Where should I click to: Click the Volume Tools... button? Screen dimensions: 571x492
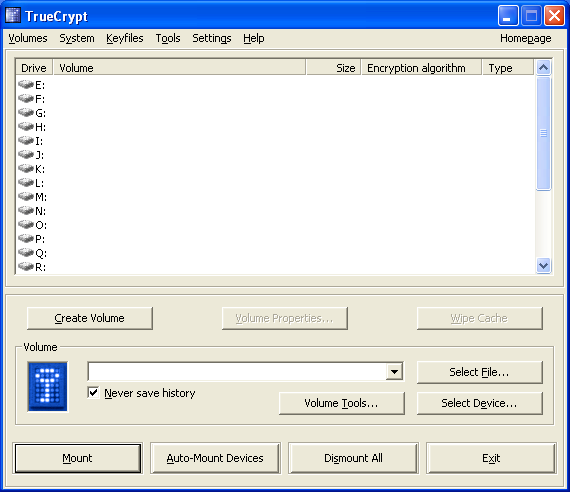pyautogui.click(x=342, y=403)
